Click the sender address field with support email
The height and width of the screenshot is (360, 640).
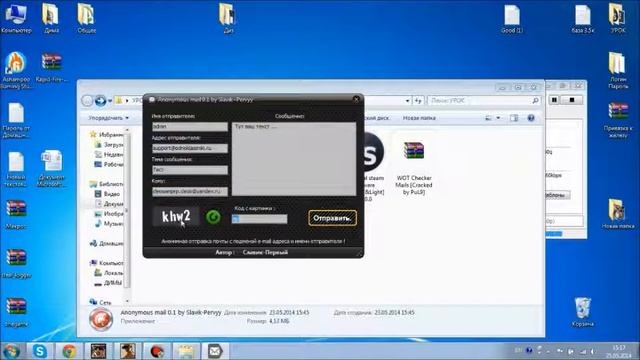point(190,148)
